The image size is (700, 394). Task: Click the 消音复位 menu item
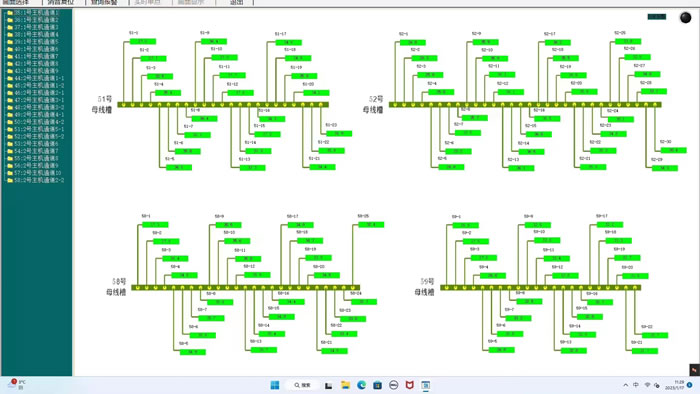pos(61,2)
